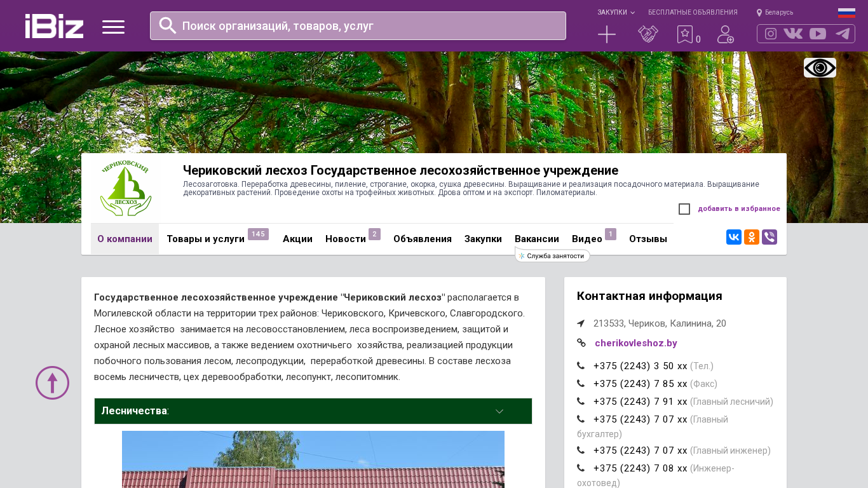Open favorites bookmark star icon

click(685, 34)
